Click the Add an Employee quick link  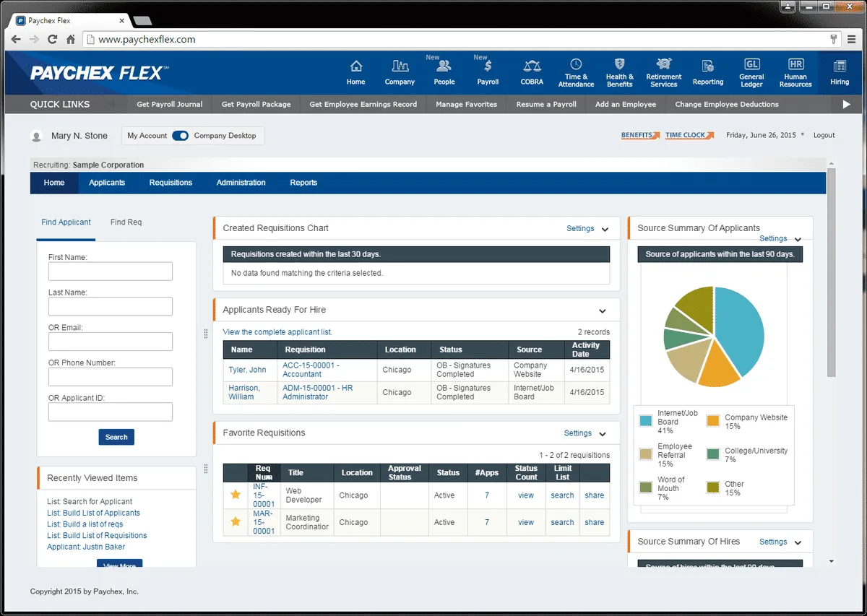coord(626,104)
